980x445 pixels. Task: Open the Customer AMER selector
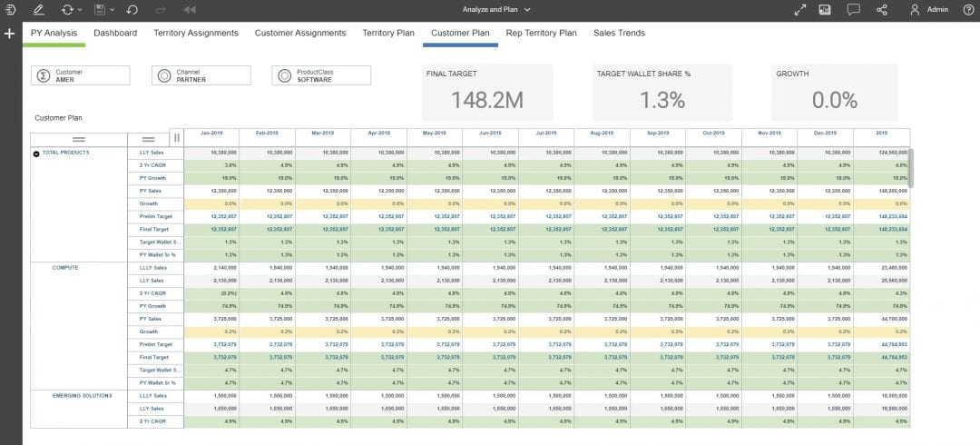[x=81, y=75]
